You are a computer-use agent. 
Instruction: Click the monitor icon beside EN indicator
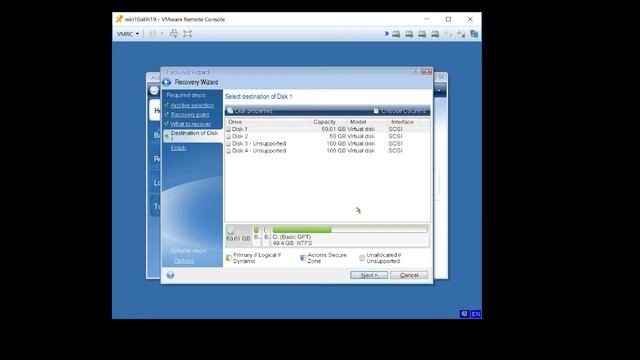(464, 314)
